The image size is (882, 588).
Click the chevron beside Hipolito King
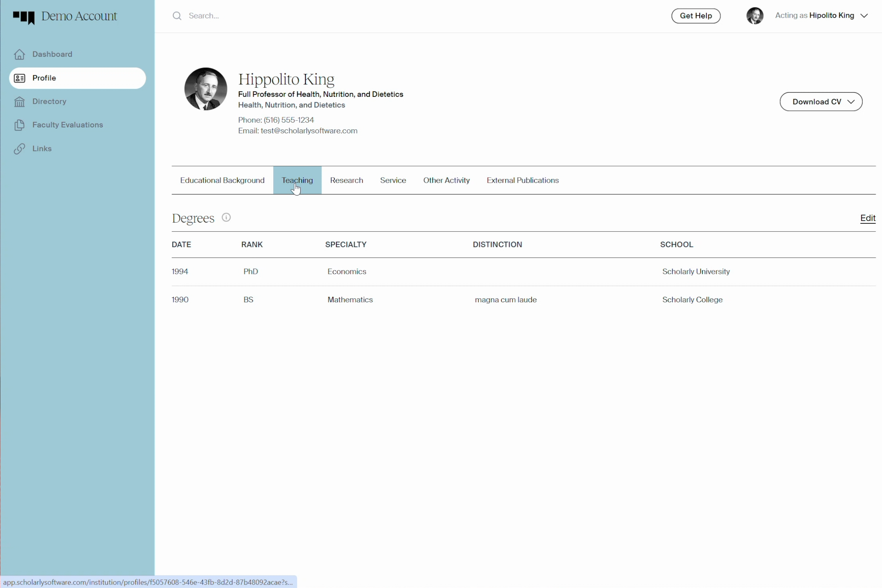864,16
